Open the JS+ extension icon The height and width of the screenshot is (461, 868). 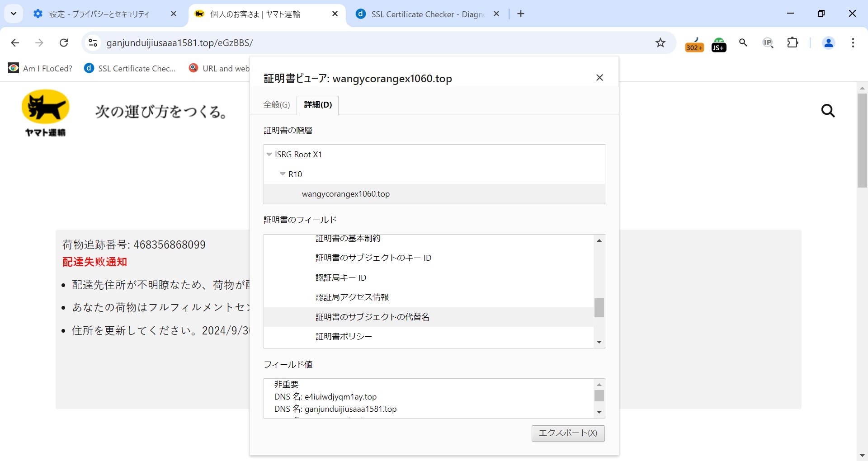(719, 44)
